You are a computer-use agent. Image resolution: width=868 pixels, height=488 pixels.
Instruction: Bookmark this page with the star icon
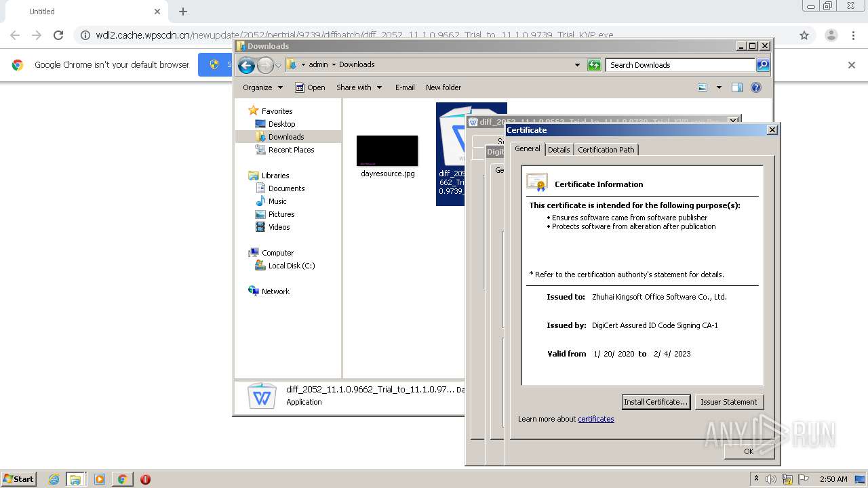point(804,35)
